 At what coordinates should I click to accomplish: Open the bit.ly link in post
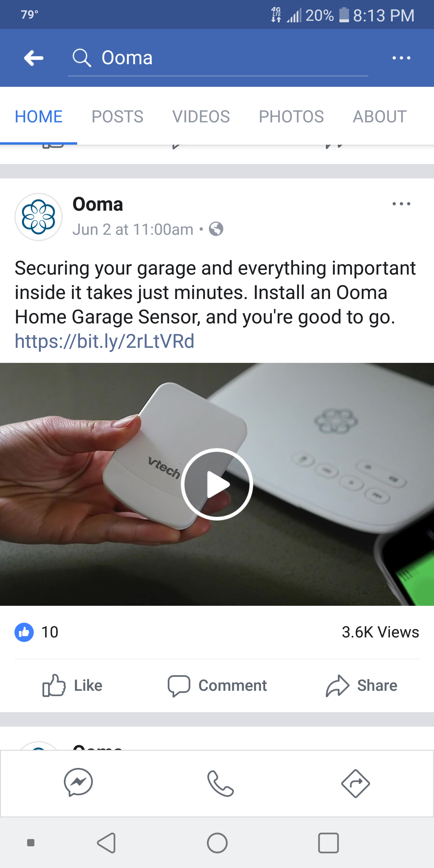tap(105, 341)
